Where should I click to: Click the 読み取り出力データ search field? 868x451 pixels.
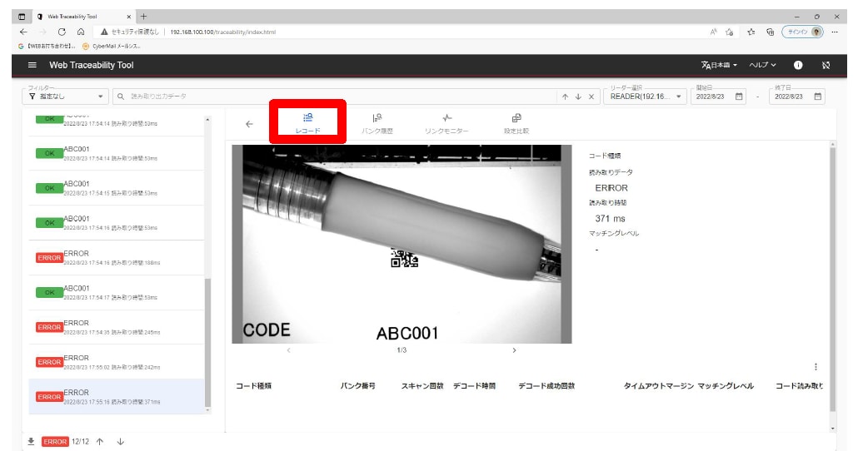(334, 97)
